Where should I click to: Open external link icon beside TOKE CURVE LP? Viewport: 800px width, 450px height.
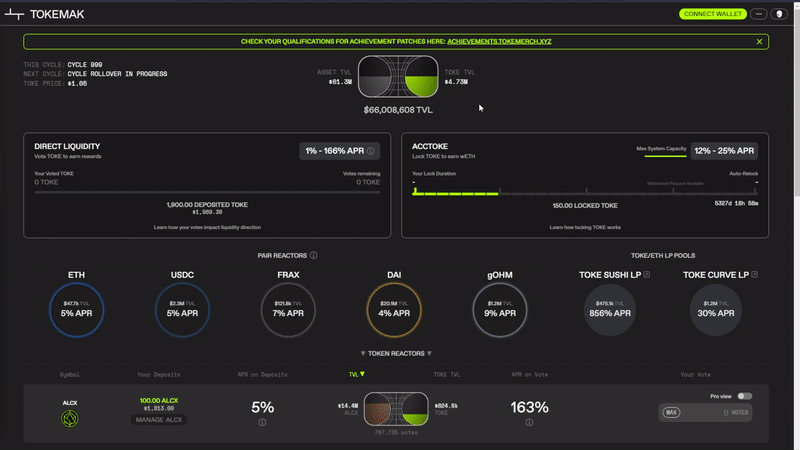tap(755, 274)
